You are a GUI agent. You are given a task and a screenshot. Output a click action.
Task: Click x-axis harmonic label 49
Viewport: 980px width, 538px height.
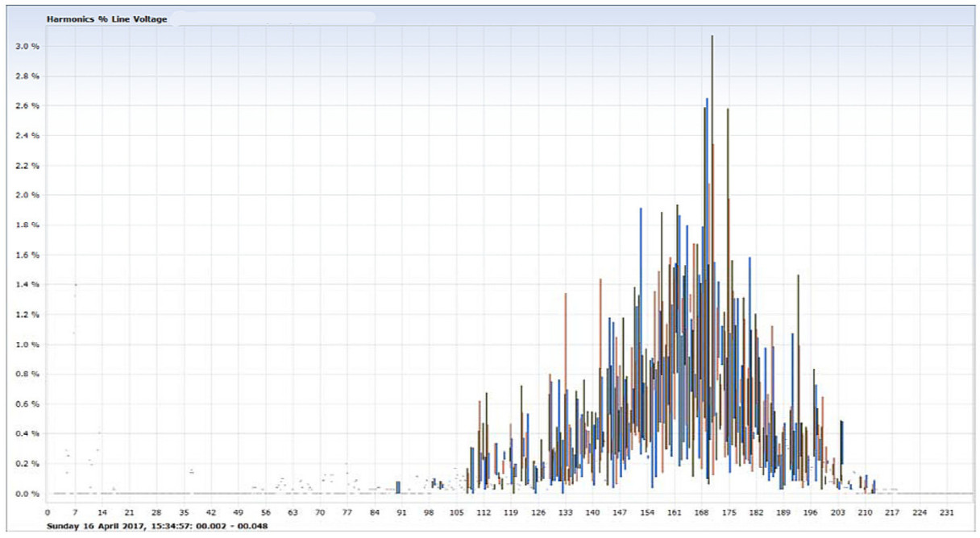[238, 511]
